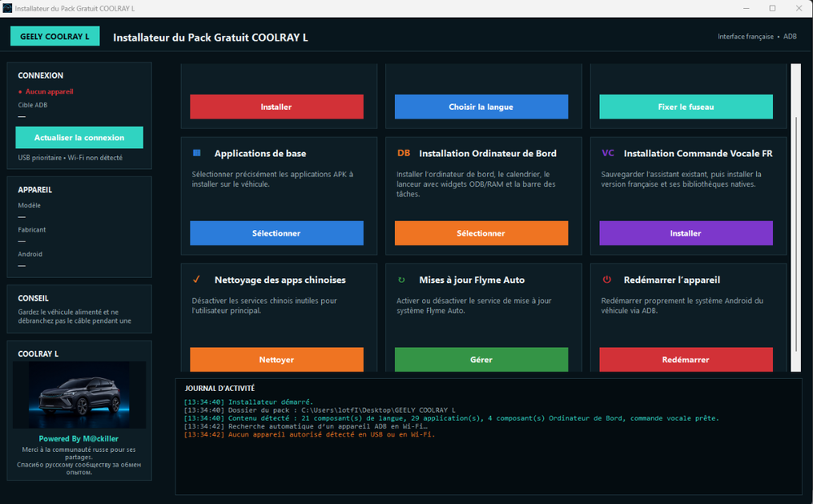813x504 pixels.
Task: Click the Fixer le fuseau button
Action: 686,106
